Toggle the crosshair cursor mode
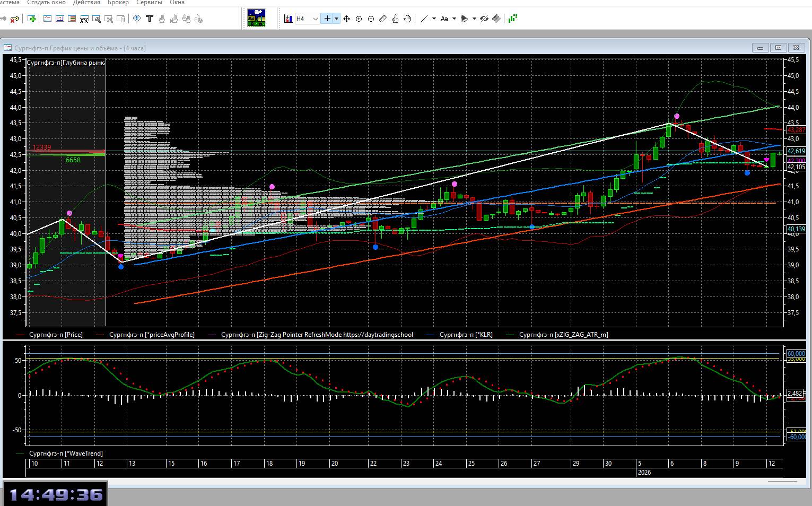This screenshot has width=812, height=506. click(327, 19)
